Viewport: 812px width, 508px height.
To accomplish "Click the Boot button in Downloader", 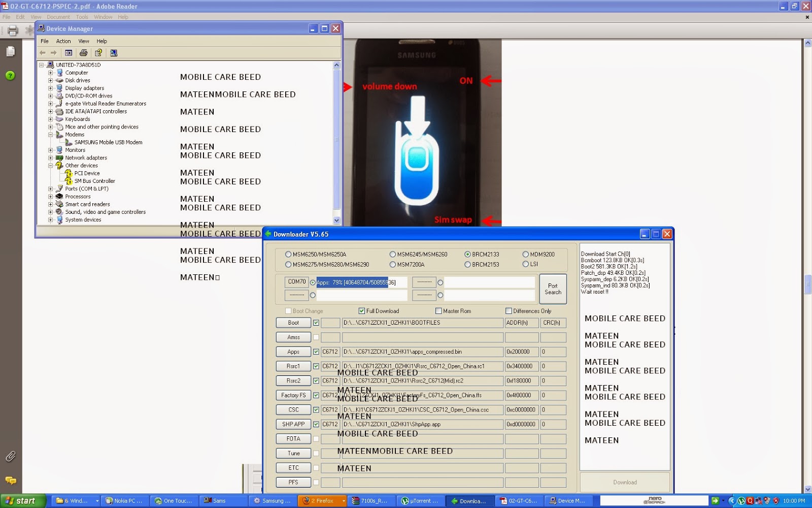I will [293, 323].
